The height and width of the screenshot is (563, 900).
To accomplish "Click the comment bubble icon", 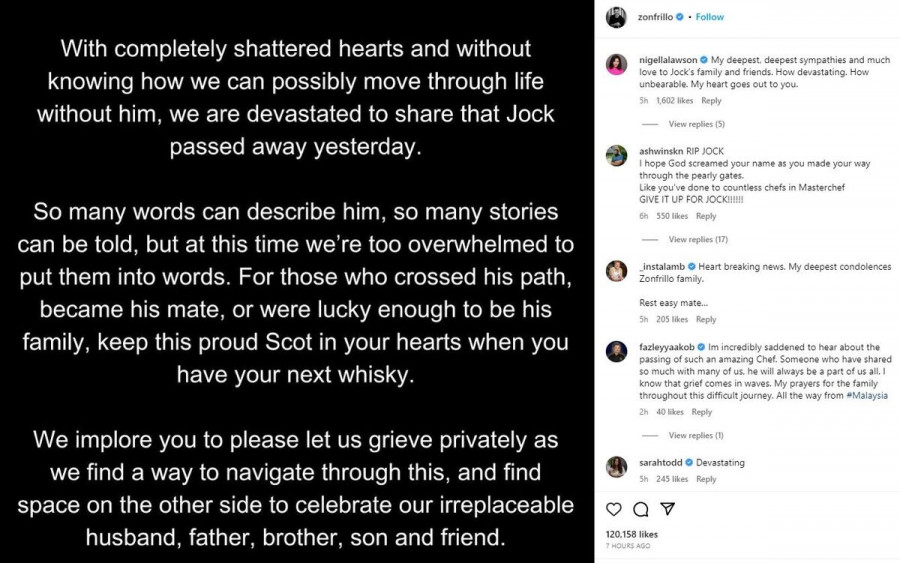I will (641, 509).
